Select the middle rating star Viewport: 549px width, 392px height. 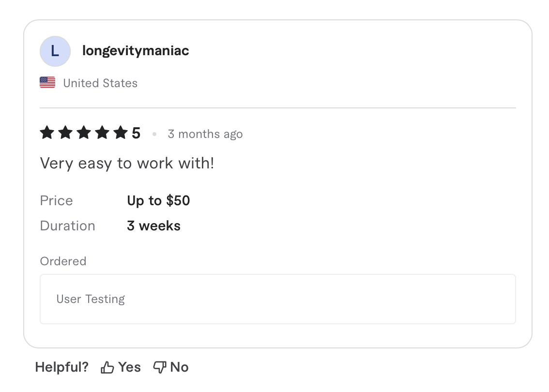pos(83,132)
